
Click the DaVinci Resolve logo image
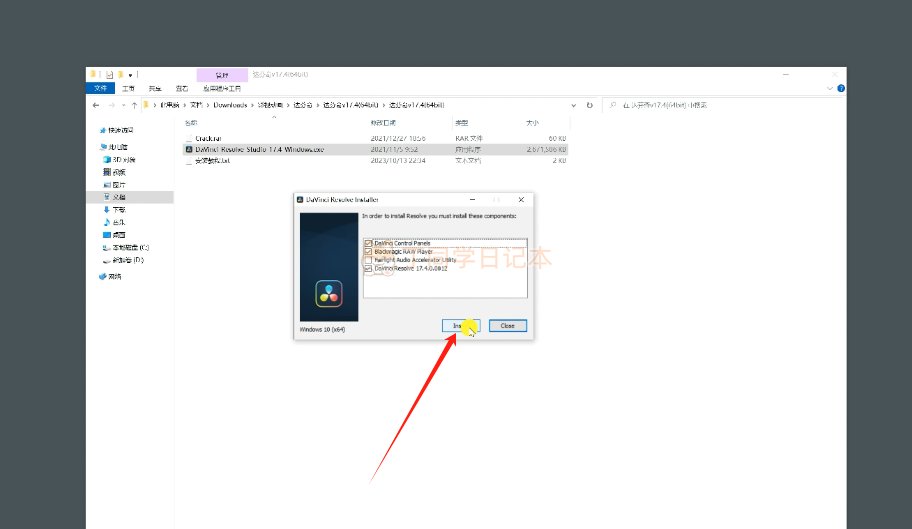tap(329, 294)
